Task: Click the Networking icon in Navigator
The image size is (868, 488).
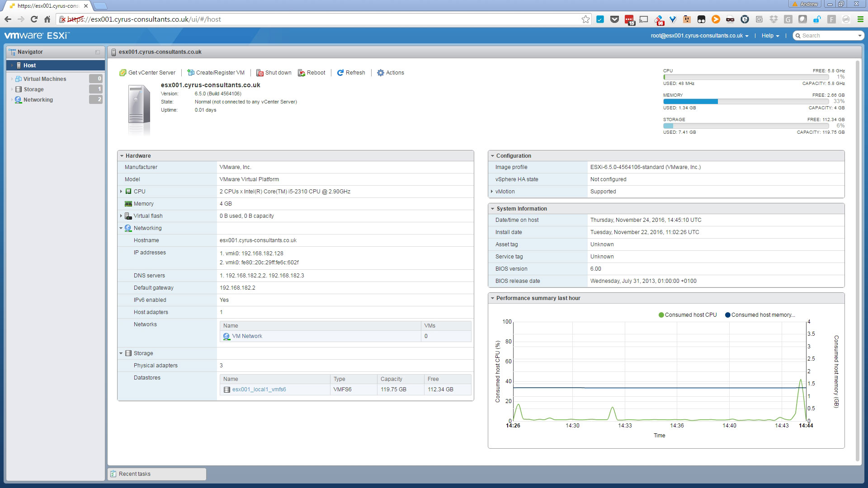Action: coord(19,99)
